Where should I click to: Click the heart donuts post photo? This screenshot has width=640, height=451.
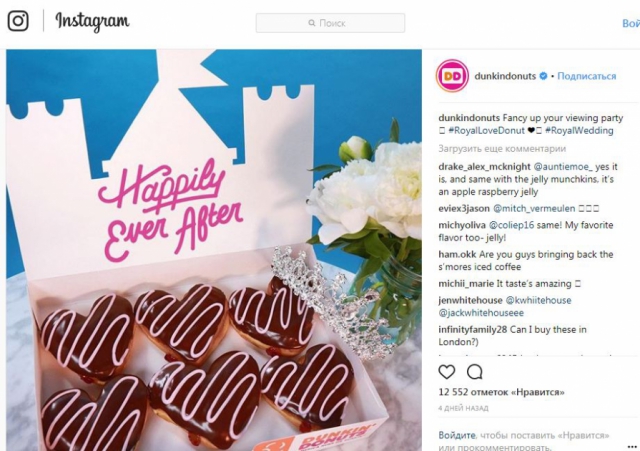click(x=214, y=250)
